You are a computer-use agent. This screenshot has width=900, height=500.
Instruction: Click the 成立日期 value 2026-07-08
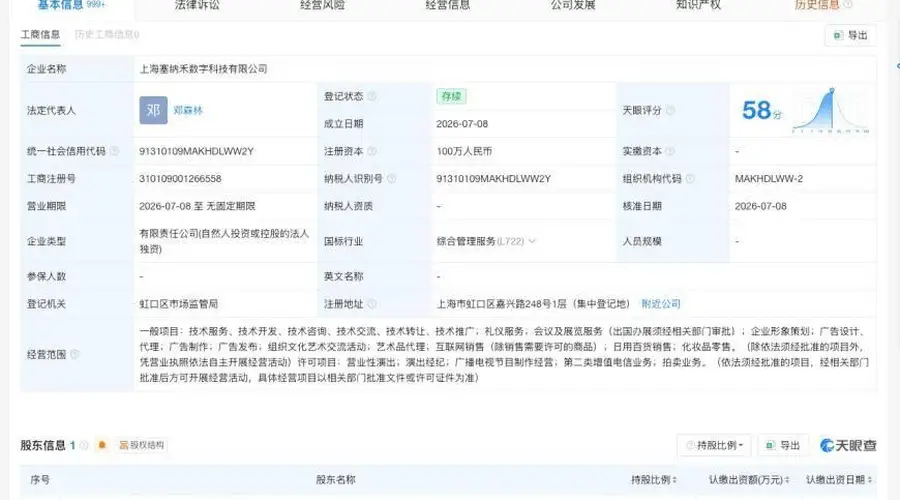tap(462, 123)
